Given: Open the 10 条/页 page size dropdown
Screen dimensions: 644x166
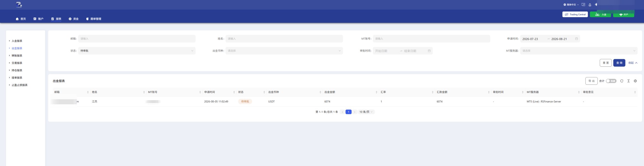Looking at the screenshot, I should (366, 112).
